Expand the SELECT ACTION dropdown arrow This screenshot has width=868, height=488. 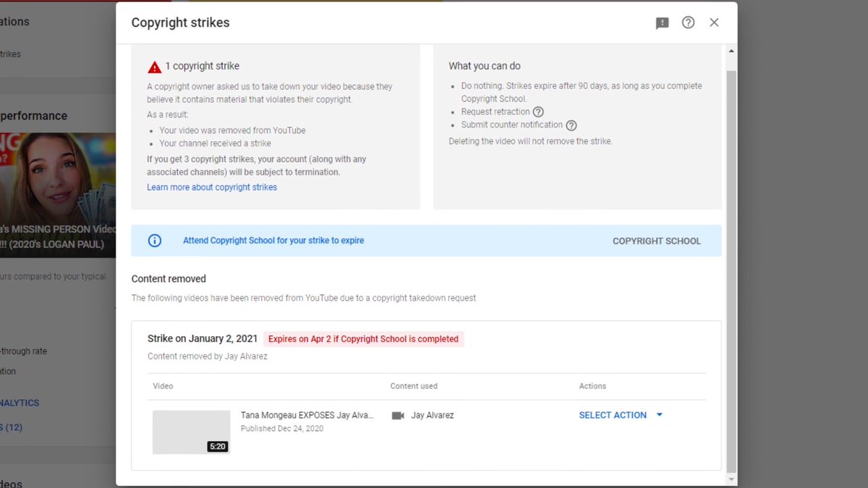click(x=659, y=415)
